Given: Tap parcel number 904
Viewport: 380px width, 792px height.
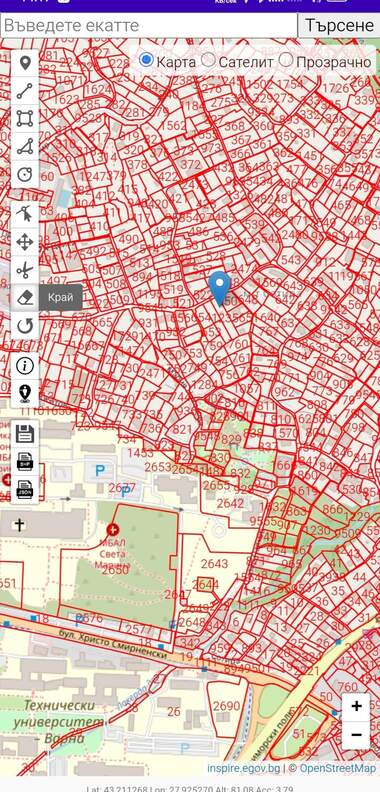Looking at the screenshot, I should point(319,374).
